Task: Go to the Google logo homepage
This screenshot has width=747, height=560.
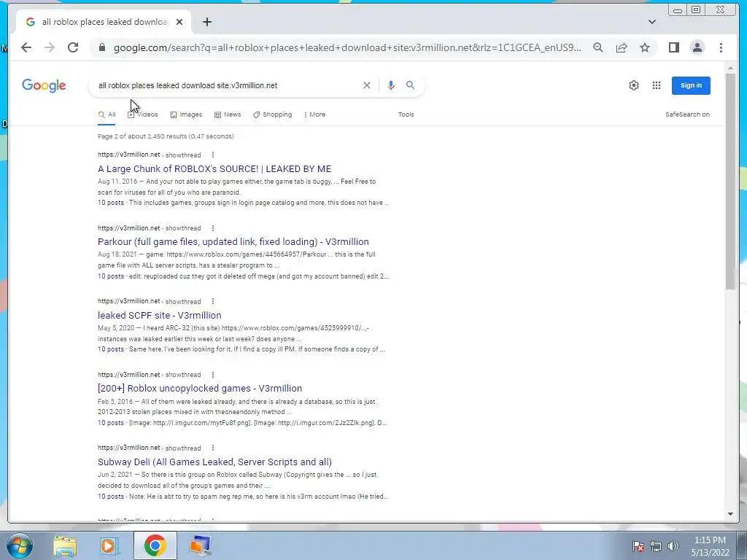Action: pyautogui.click(x=44, y=86)
